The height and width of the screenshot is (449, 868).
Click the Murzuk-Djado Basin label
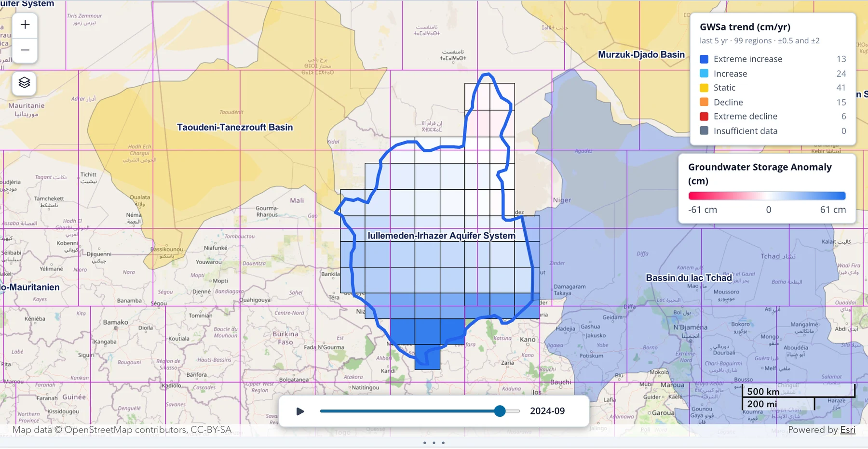pyautogui.click(x=641, y=54)
